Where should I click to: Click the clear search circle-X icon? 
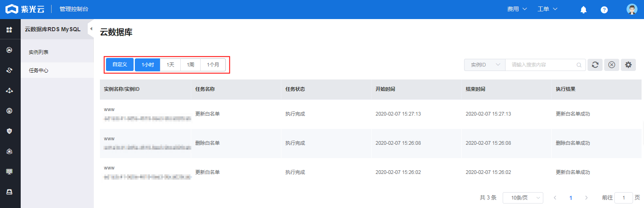(612, 65)
